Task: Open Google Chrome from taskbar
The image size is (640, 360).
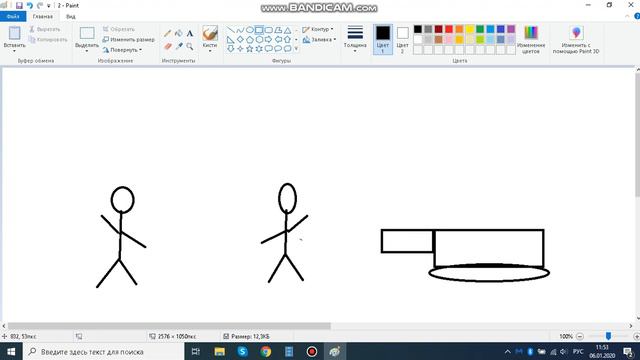Action: coord(266,351)
